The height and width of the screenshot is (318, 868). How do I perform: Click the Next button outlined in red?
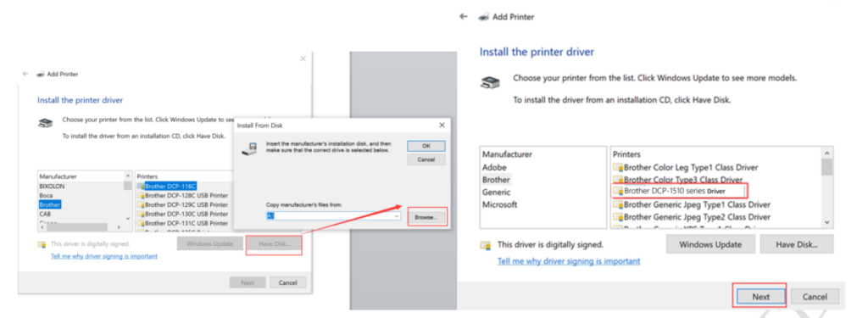(760, 297)
